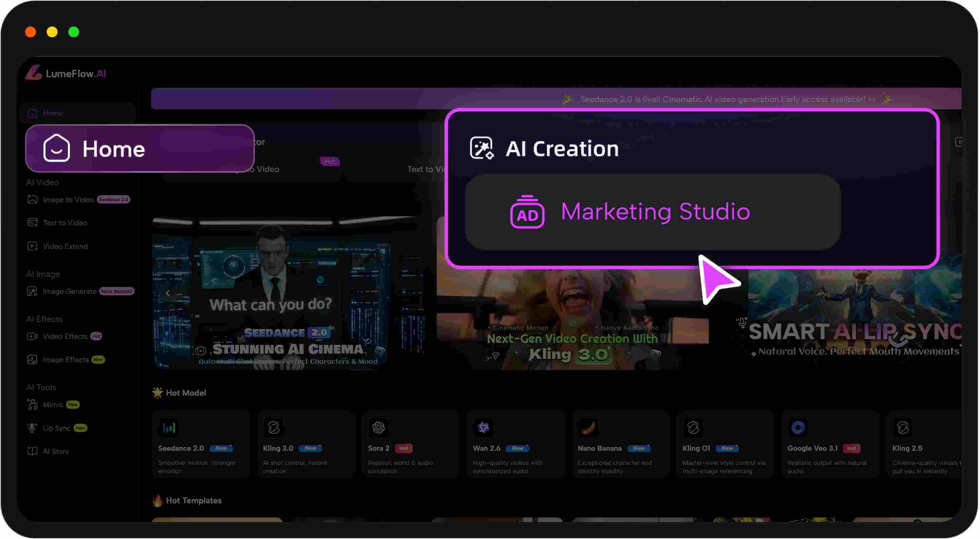Viewport: 980px width, 539px height.
Task: Open the Lip Sync tool in the sidebar
Action: 57,428
